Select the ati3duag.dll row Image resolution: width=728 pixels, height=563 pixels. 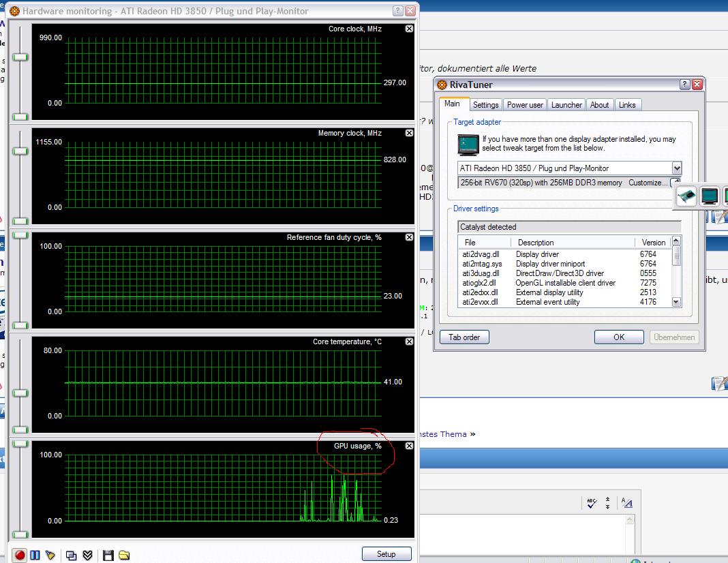pyautogui.click(x=564, y=273)
